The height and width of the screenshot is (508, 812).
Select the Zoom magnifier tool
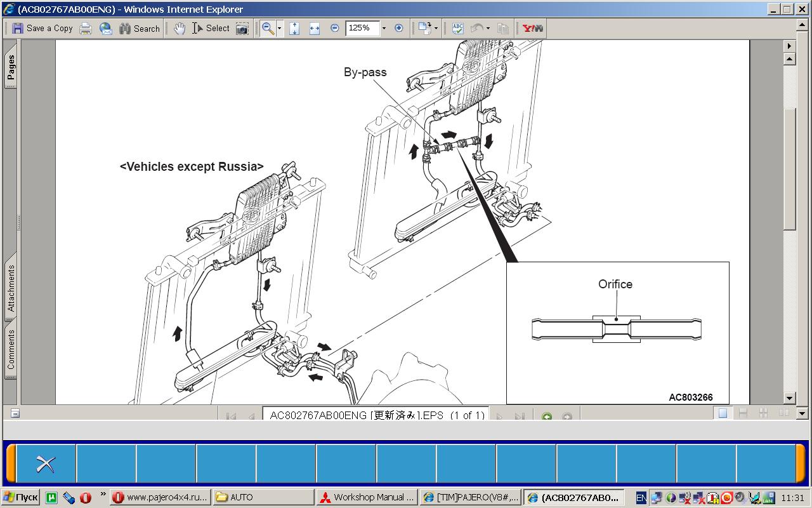[x=268, y=28]
